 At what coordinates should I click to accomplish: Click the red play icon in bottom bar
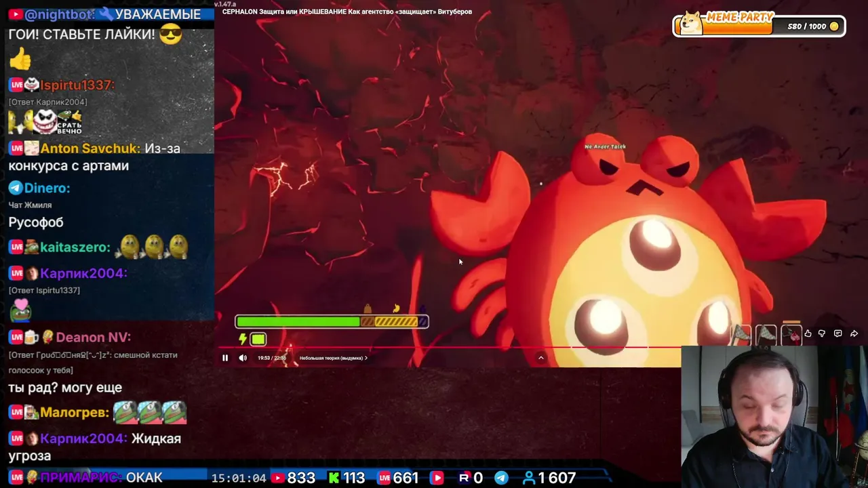point(437,478)
